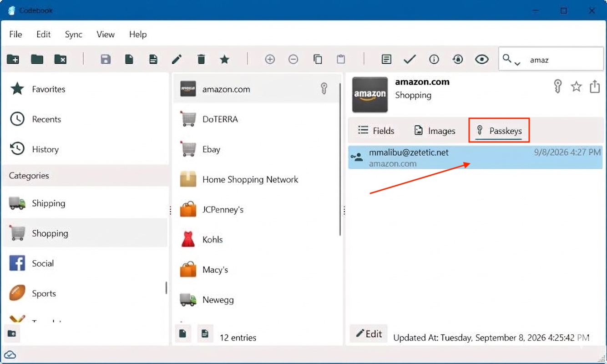Click the add category folder icon
The image size is (607, 364).
[x=13, y=59]
